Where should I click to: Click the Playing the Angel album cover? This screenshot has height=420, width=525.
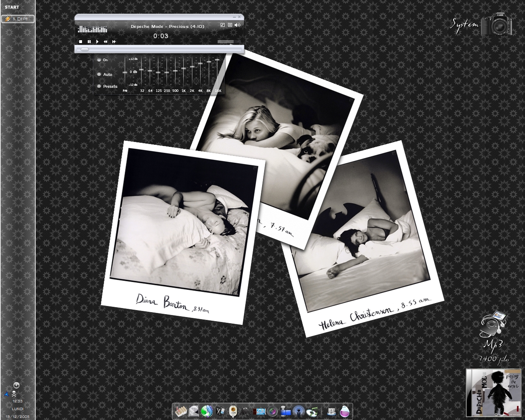tap(493, 393)
